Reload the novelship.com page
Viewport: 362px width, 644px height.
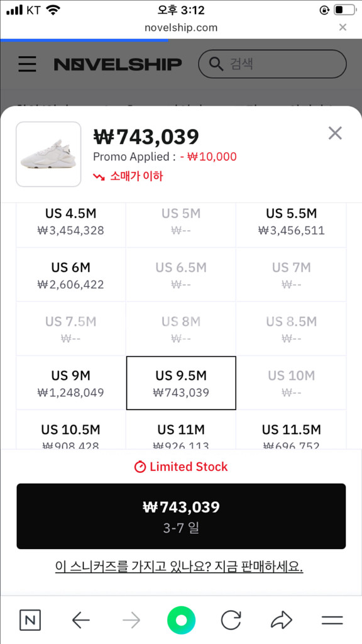point(231,620)
